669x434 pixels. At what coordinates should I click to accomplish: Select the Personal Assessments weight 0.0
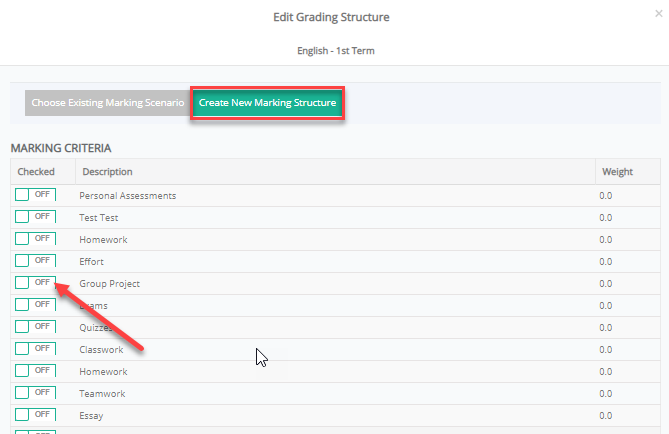[x=605, y=196]
